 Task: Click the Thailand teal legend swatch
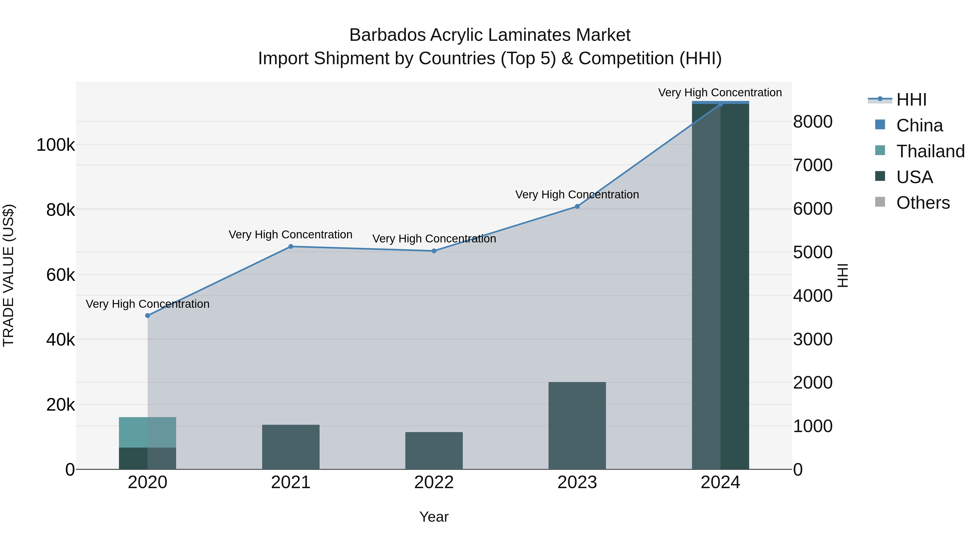click(x=880, y=150)
